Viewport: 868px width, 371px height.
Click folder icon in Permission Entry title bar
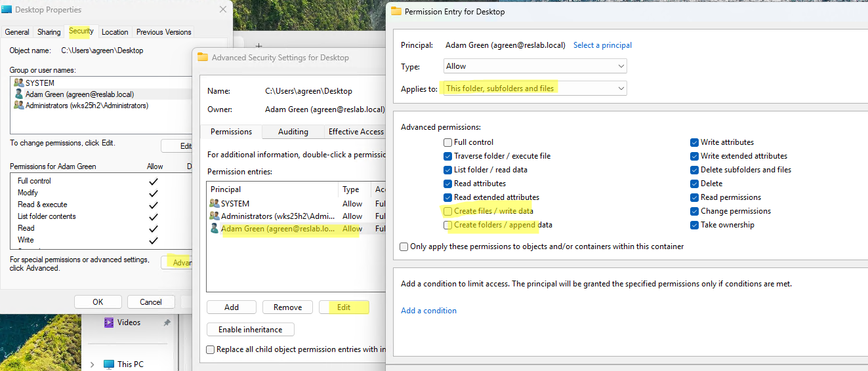click(x=396, y=11)
